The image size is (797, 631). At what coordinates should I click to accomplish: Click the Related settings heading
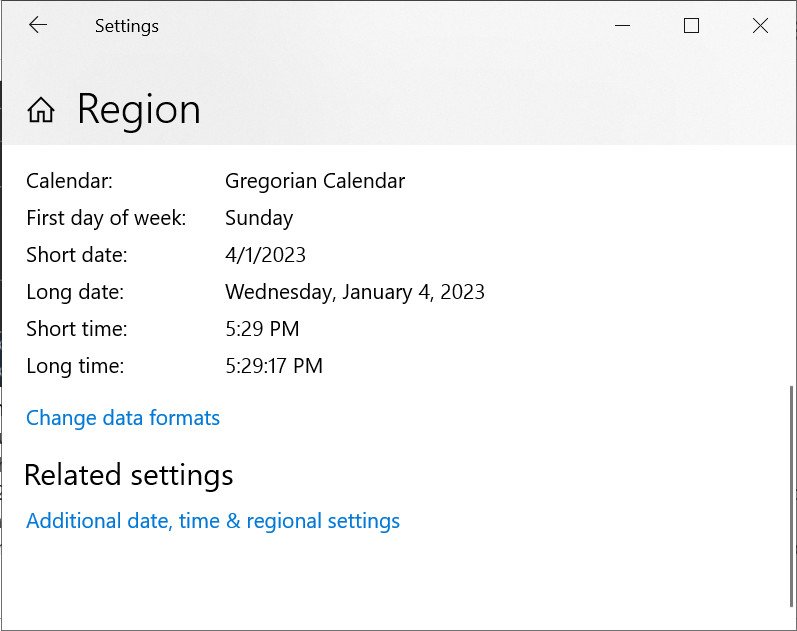tap(129, 475)
